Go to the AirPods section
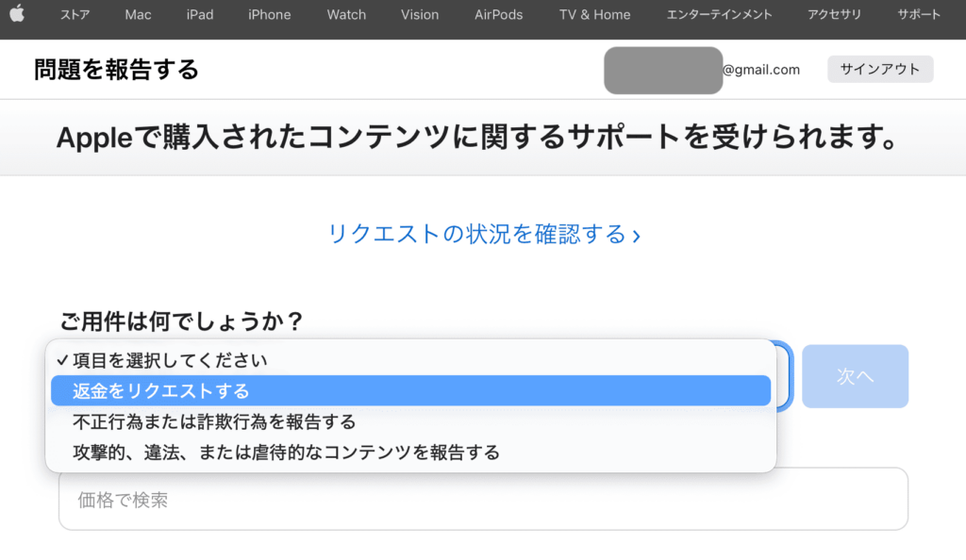Image resolution: width=966 pixels, height=560 pixels. [498, 14]
